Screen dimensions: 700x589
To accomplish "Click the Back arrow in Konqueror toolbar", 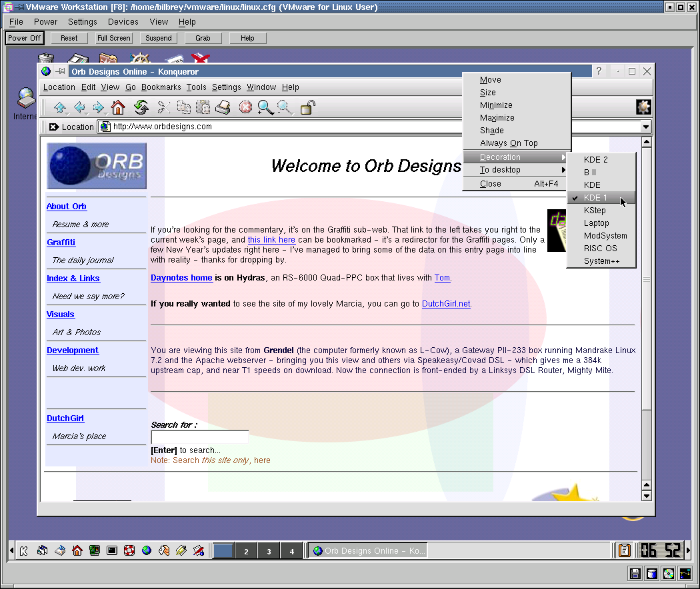I will tap(79, 107).
